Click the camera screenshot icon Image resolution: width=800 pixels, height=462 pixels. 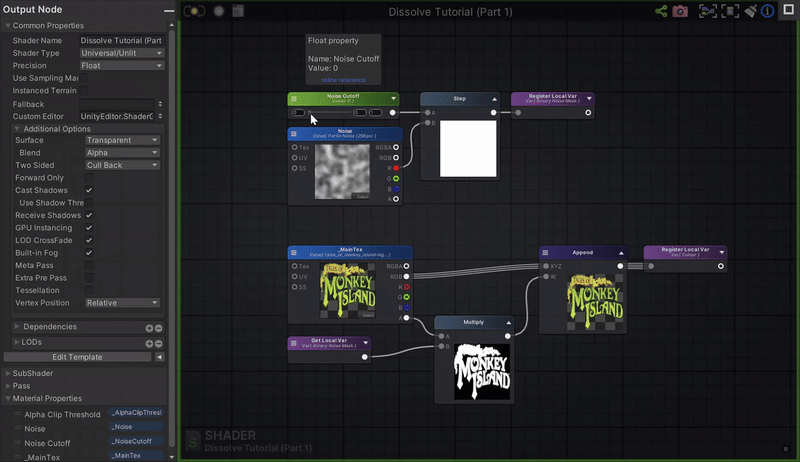(x=680, y=11)
